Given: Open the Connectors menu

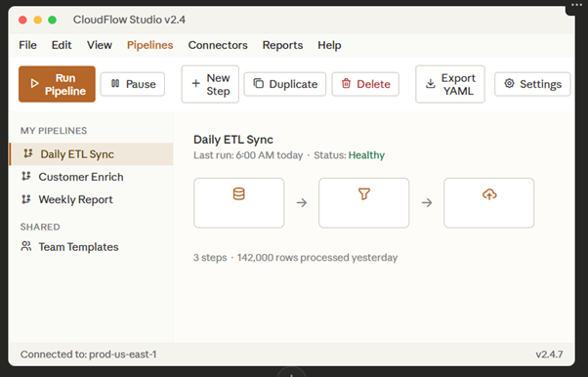Looking at the screenshot, I should 218,45.
